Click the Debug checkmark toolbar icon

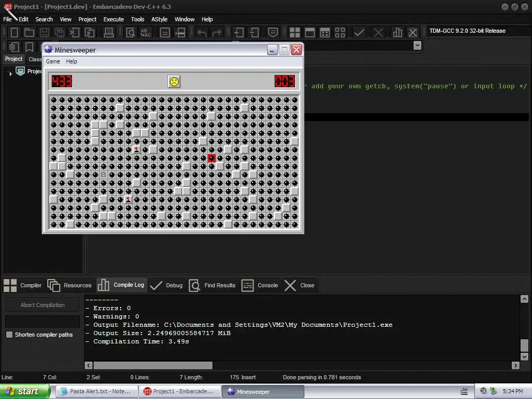tap(360, 33)
